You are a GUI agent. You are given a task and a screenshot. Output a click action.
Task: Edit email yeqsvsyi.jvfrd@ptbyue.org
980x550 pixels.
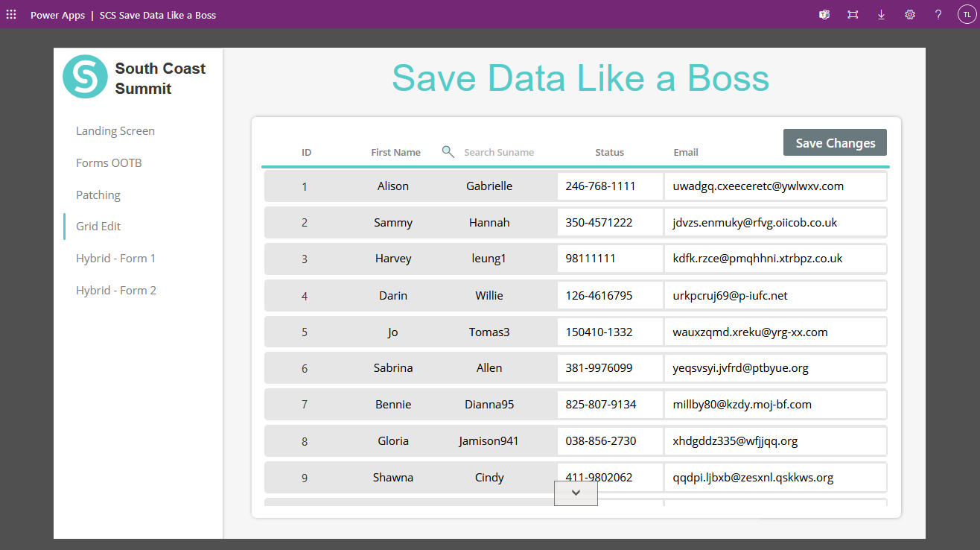click(x=775, y=368)
